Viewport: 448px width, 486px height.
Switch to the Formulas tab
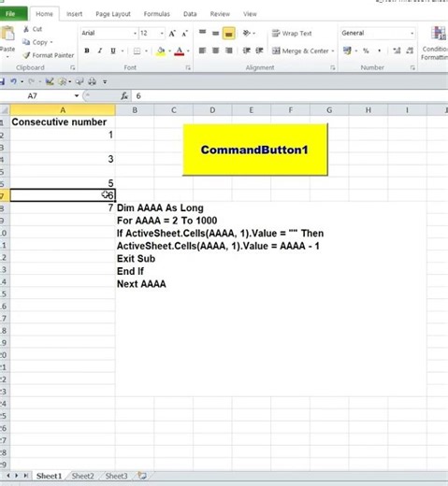[x=156, y=14]
